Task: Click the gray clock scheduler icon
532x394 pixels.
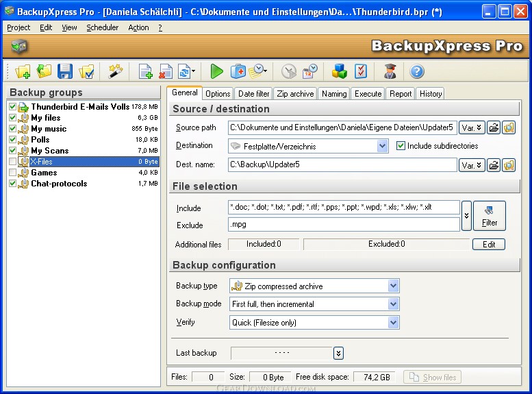Action: 289,72
